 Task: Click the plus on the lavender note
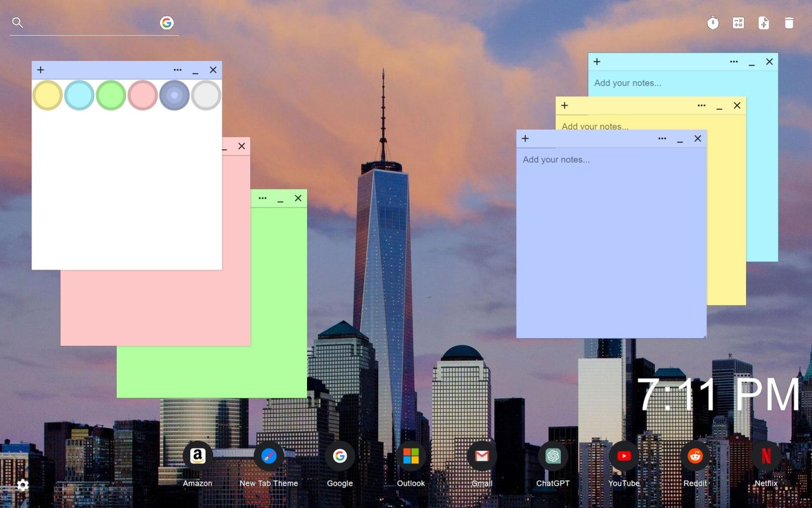(525, 138)
